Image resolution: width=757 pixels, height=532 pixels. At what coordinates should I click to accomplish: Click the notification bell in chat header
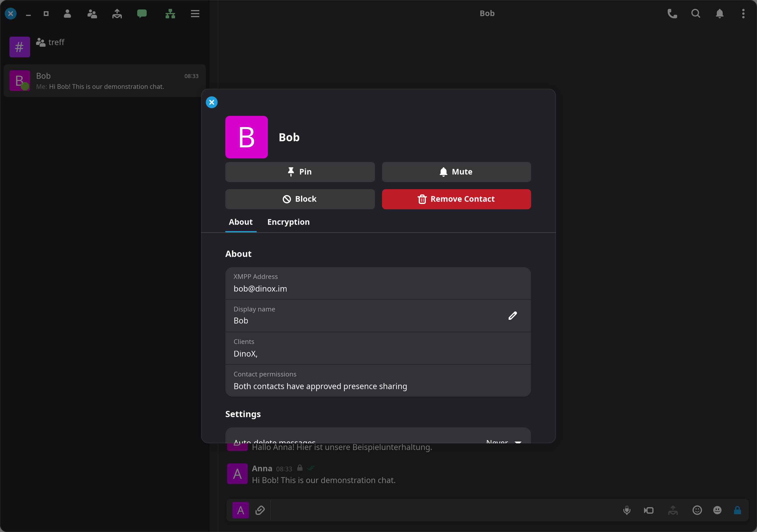pyautogui.click(x=719, y=14)
